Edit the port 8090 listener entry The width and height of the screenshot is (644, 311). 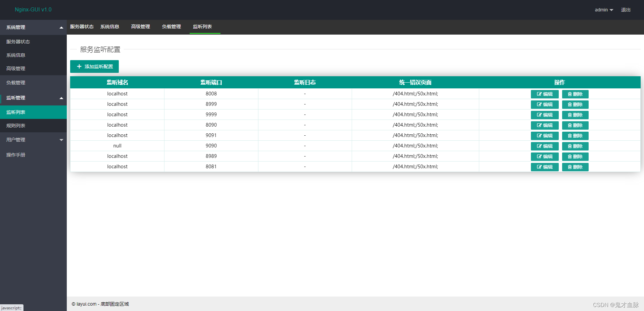click(x=545, y=125)
